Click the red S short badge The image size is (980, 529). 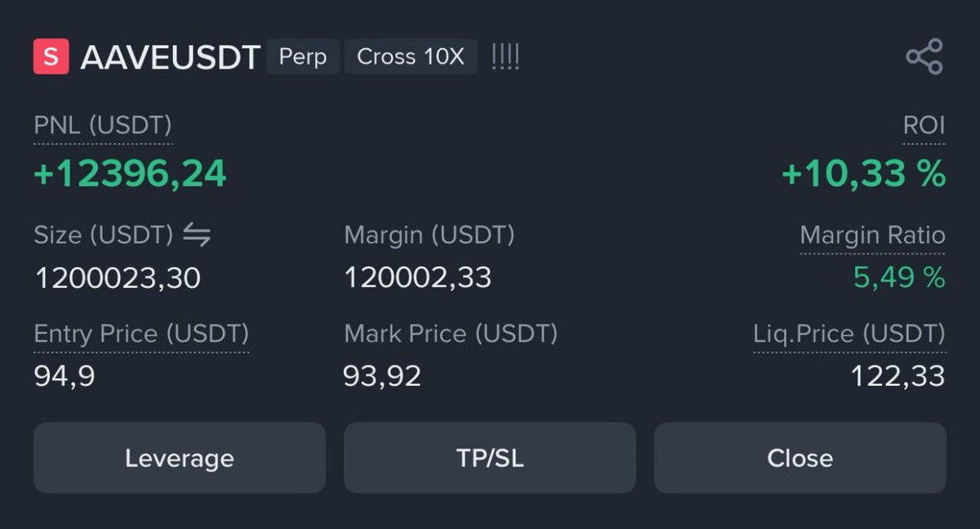(51, 57)
